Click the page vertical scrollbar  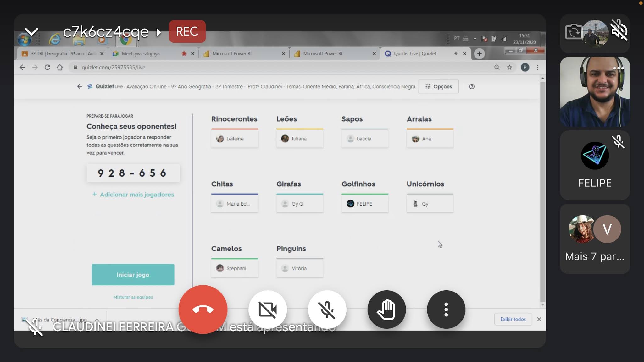542,191
